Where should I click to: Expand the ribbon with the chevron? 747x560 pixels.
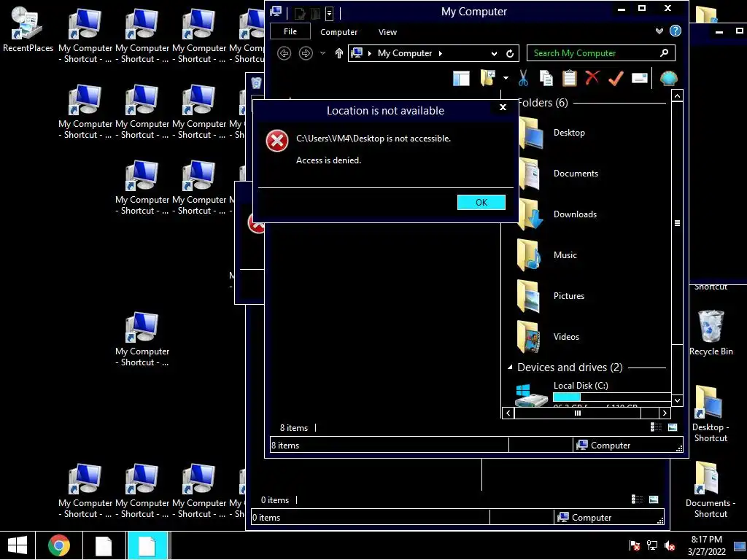pos(659,31)
